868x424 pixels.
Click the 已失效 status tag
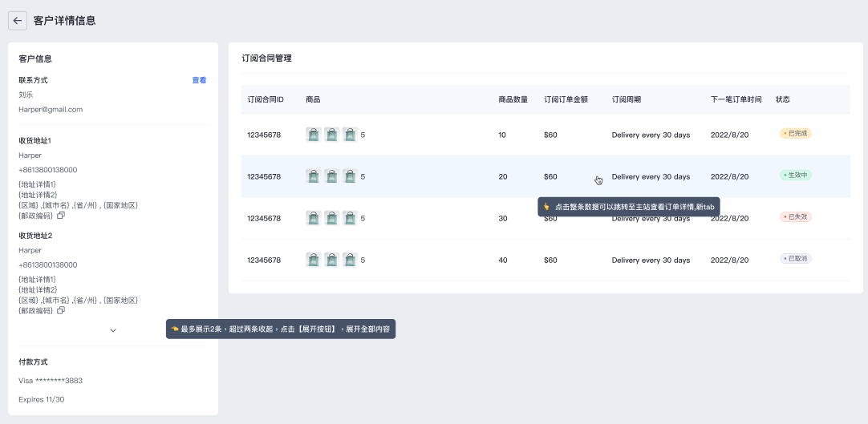(795, 216)
